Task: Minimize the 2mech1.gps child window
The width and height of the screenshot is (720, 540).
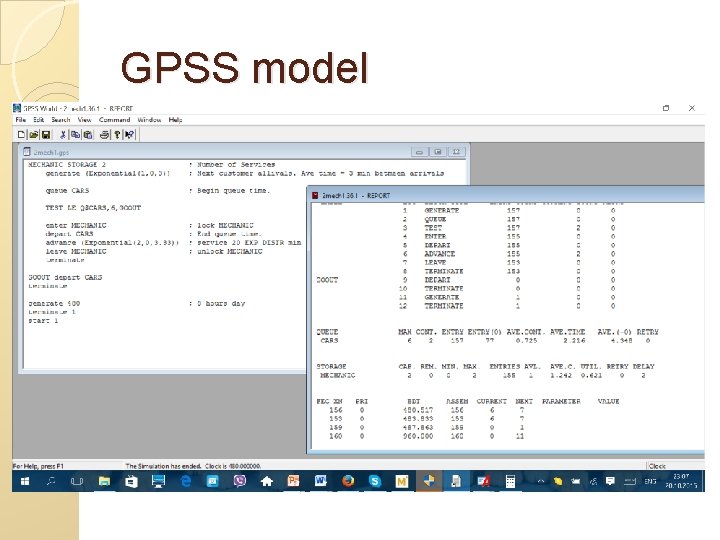Action: click(x=419, y=152)
